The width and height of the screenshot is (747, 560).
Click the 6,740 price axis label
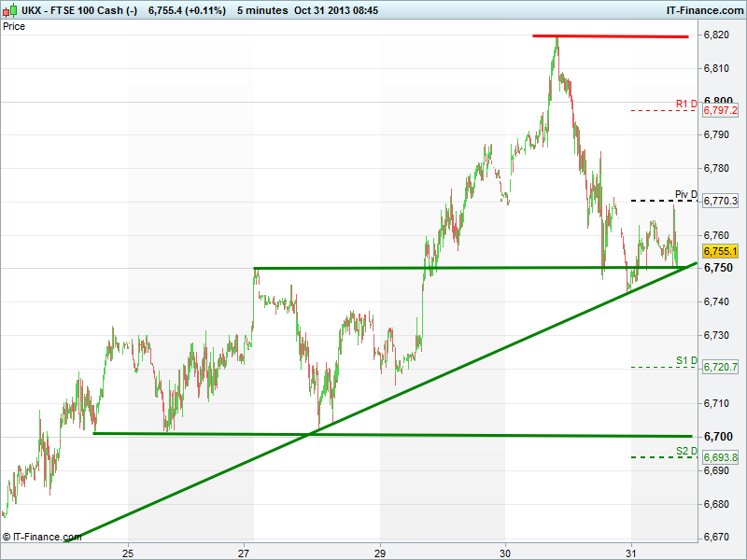(x=716, y=301)
